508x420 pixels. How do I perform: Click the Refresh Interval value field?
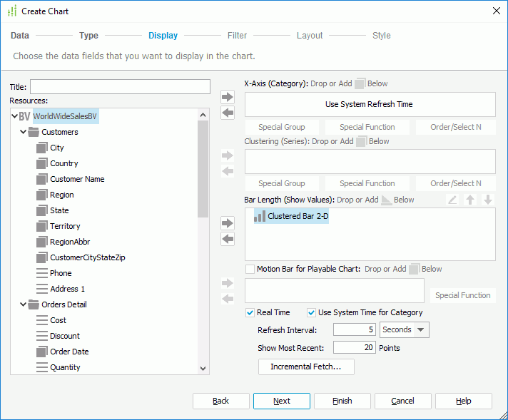pos(355,329)
